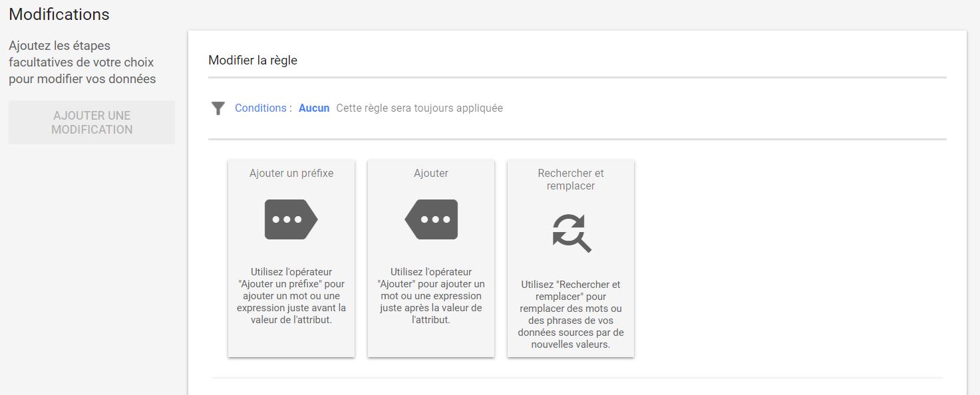Click the 'Ajoutez les étapes facultatives' sidebar text
This screenshot has width=980, height=395.
[x=82, y=63]
